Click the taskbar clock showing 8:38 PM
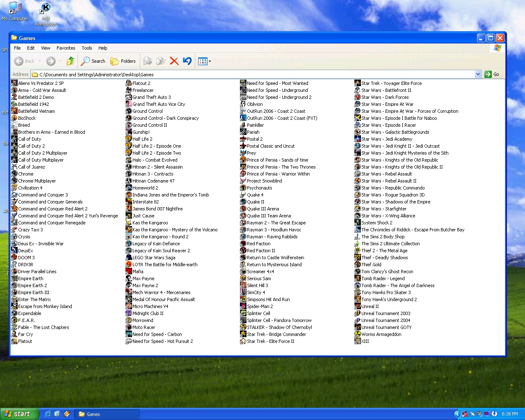This screenshot has height=420, width=525. pyautogui.click(x=509, y=414)
